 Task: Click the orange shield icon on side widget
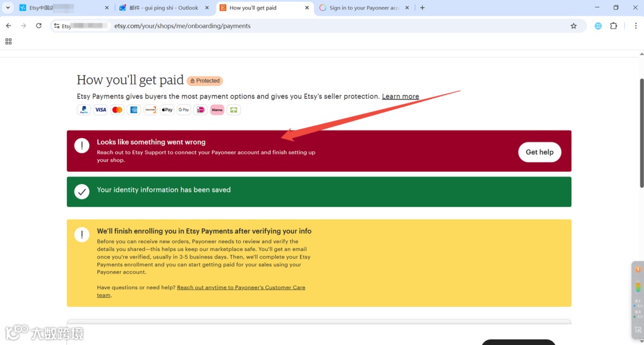coord(638,269)
